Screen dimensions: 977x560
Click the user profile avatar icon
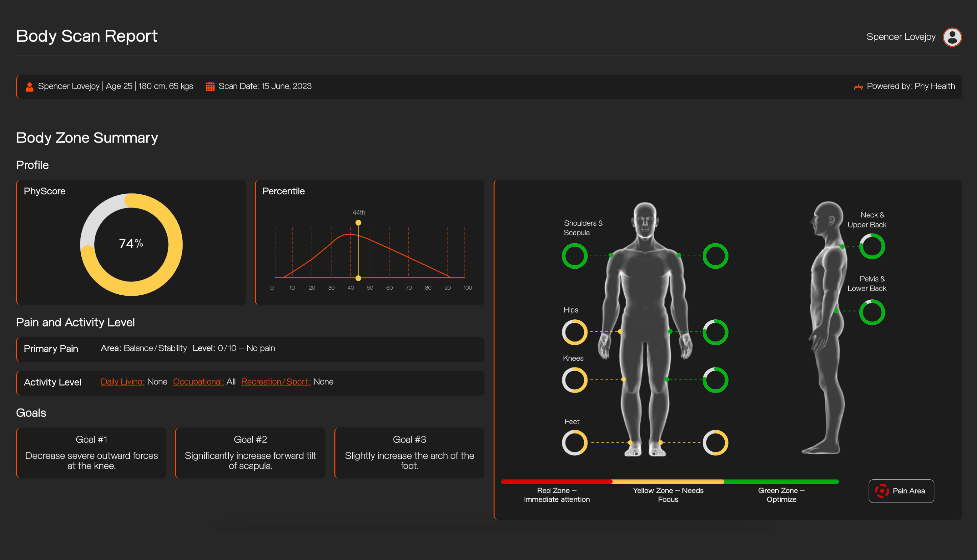pyautogui.click(x=952, y=37)
